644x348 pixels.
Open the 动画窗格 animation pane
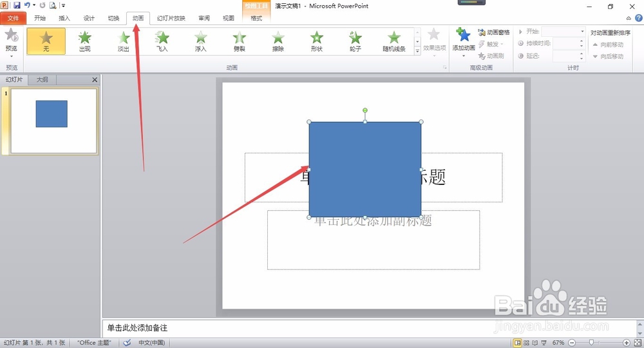point(494,32)
